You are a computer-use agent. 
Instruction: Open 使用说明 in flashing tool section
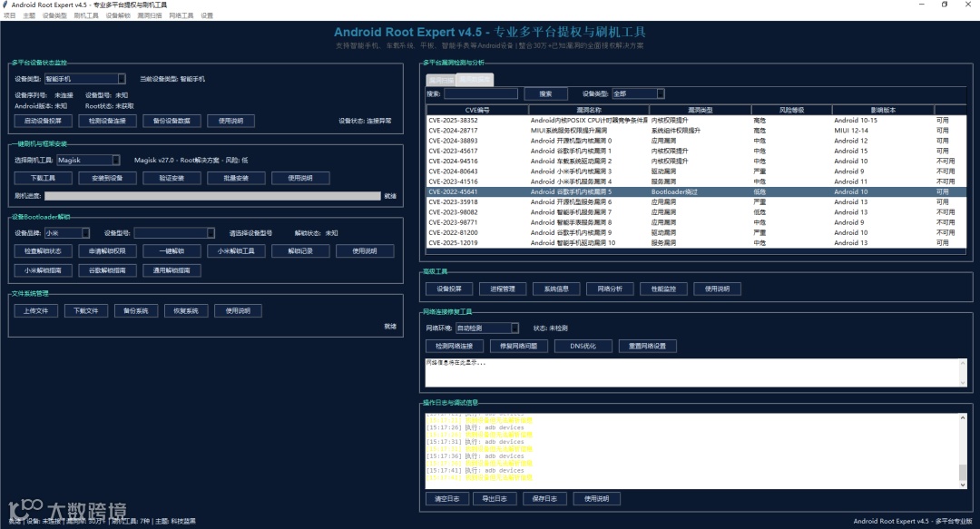point(300,178)
